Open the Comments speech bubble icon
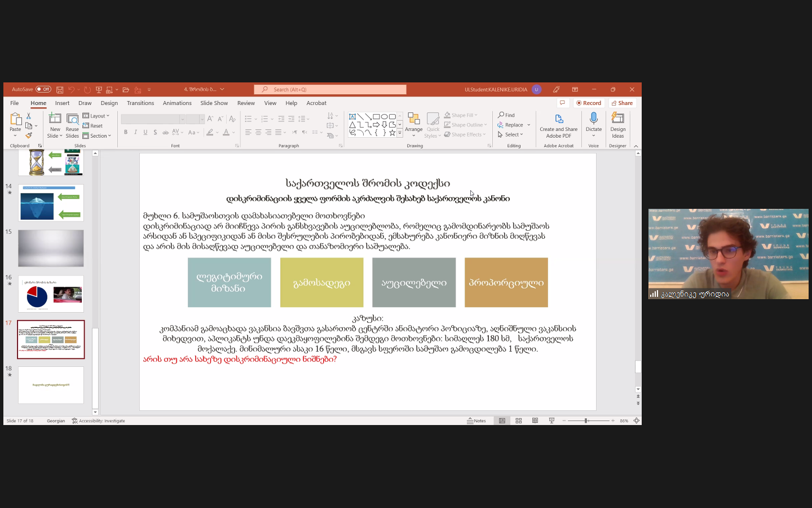 coord(562,103)
